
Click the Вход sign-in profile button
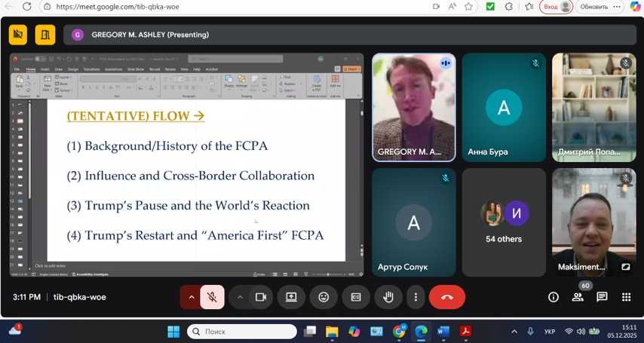pos(556,7)
